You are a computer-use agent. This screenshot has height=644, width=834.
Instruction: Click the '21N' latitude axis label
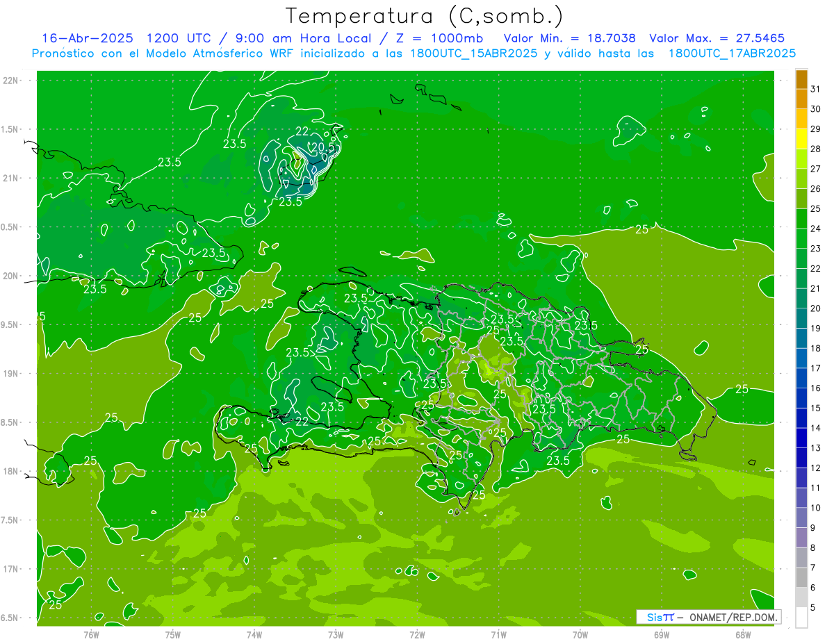[x=11, y=178]
